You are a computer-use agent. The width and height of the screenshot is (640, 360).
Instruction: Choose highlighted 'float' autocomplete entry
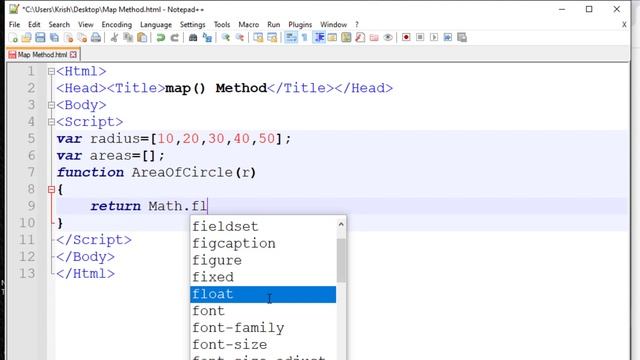[263, 294]
